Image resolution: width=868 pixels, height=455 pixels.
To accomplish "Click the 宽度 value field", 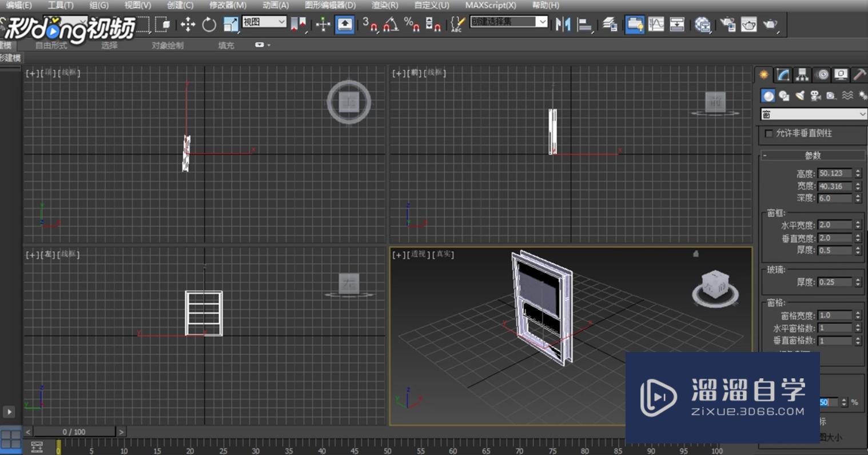I will click(835, 186).
